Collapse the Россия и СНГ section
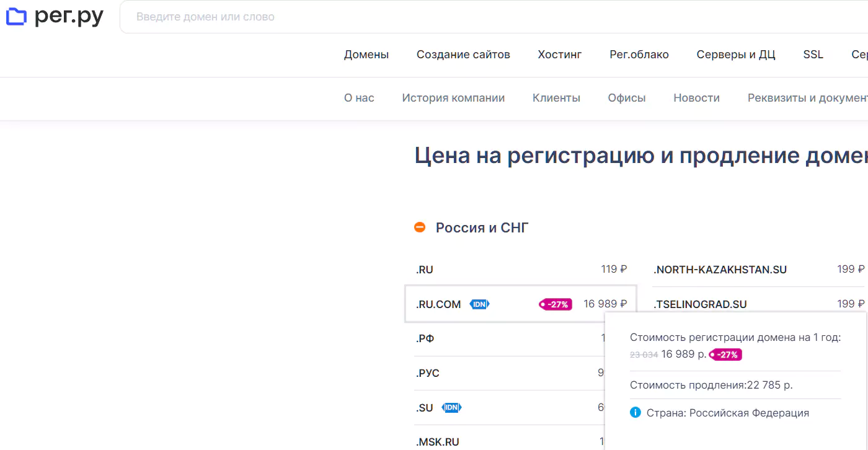 420,227
